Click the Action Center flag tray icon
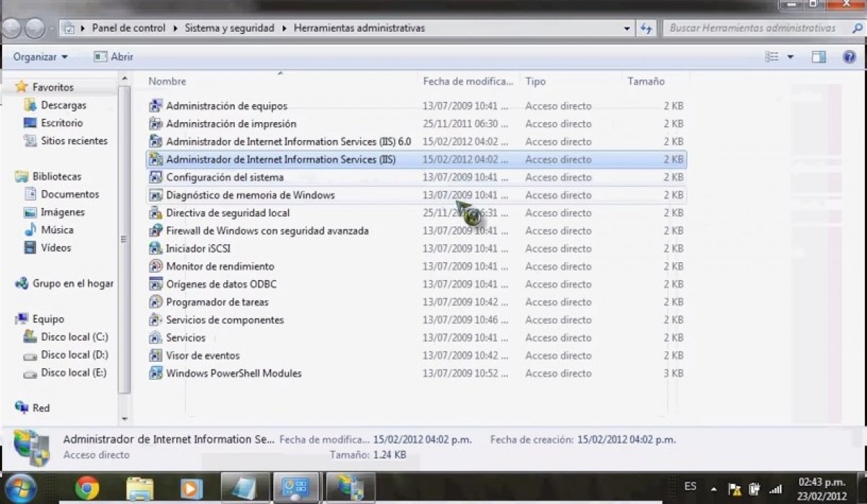This screenshot has width=867, height=504. coord(735,488)
